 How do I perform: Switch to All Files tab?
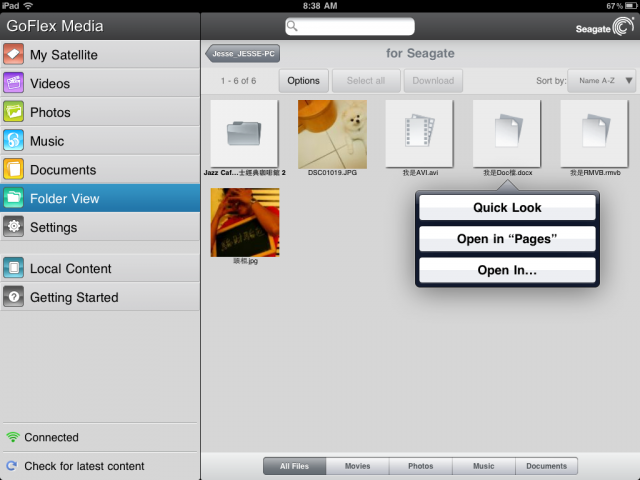[x=294, y=466]
